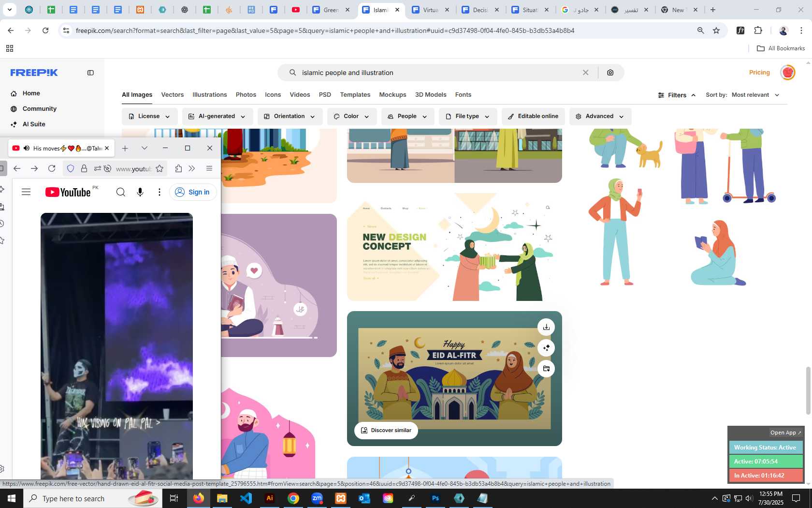Toggle the Editable online filter
The image size is (812, 508).
click(533, 117)
